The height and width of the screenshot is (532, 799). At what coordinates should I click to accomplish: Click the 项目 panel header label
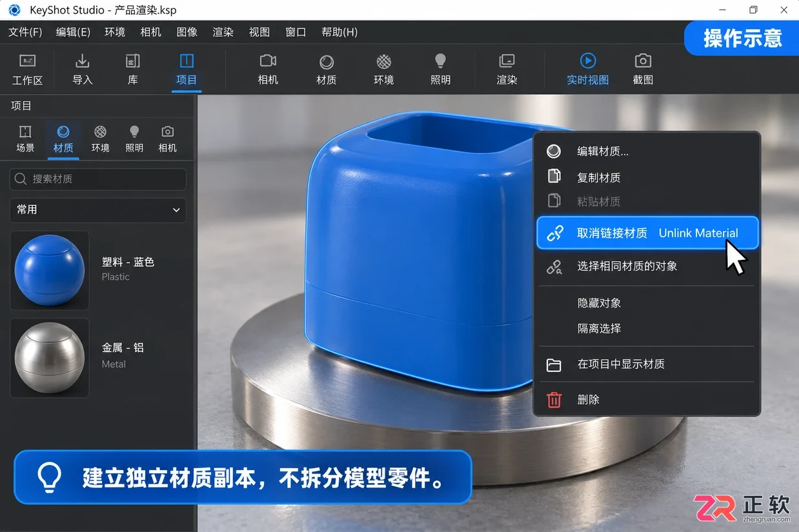pos(21,106)
